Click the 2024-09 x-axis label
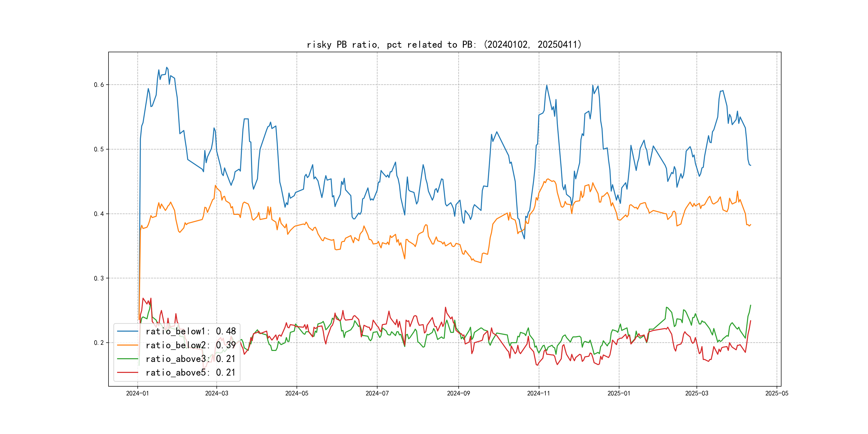The height and width of the screenshot is (434, 868). point(458,393)
